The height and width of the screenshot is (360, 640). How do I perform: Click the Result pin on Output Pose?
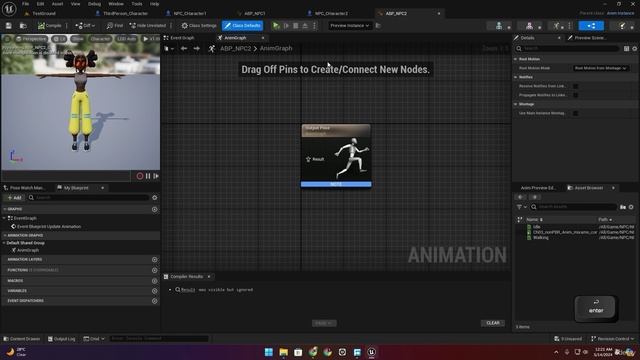coord(309,159)
